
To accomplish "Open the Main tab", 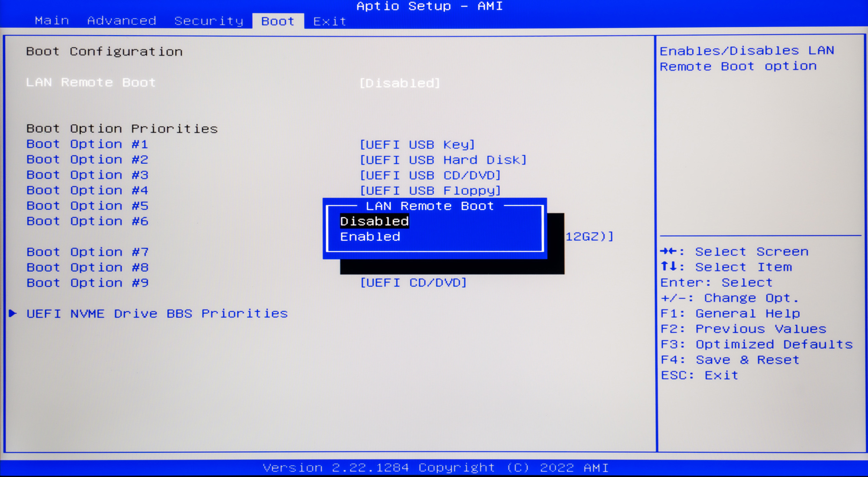I will [52, 21].
